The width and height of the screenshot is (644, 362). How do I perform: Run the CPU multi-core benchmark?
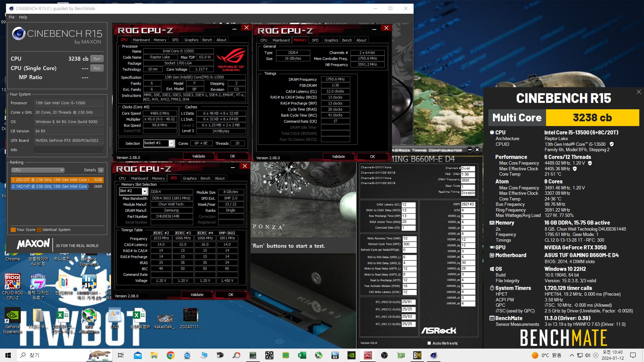[x=97, y=59]
